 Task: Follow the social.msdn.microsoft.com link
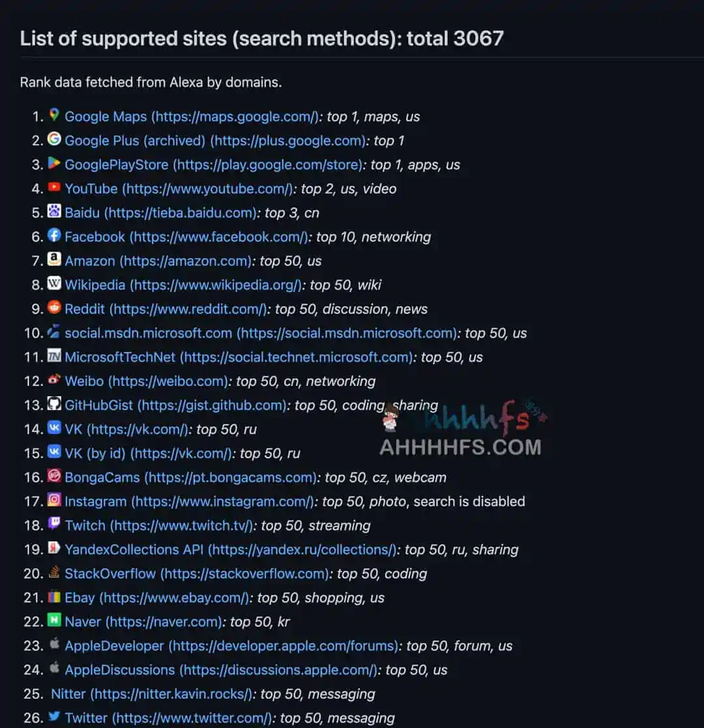coord(260,333)
